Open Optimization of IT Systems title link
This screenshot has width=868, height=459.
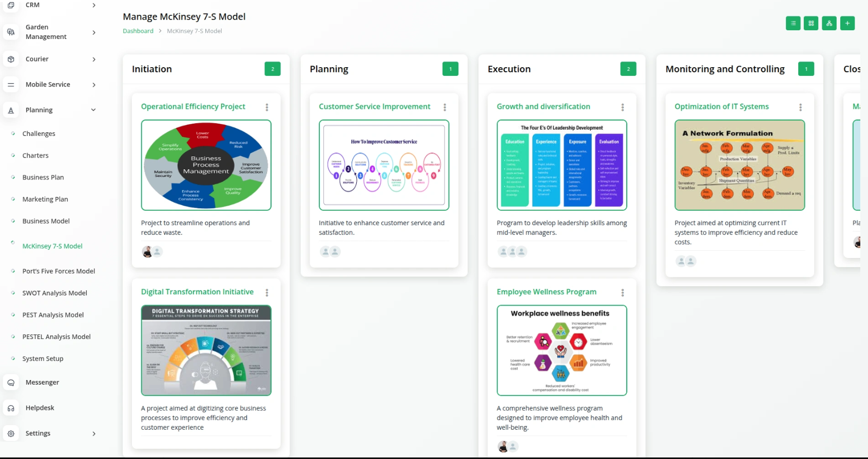pos(722,107)
